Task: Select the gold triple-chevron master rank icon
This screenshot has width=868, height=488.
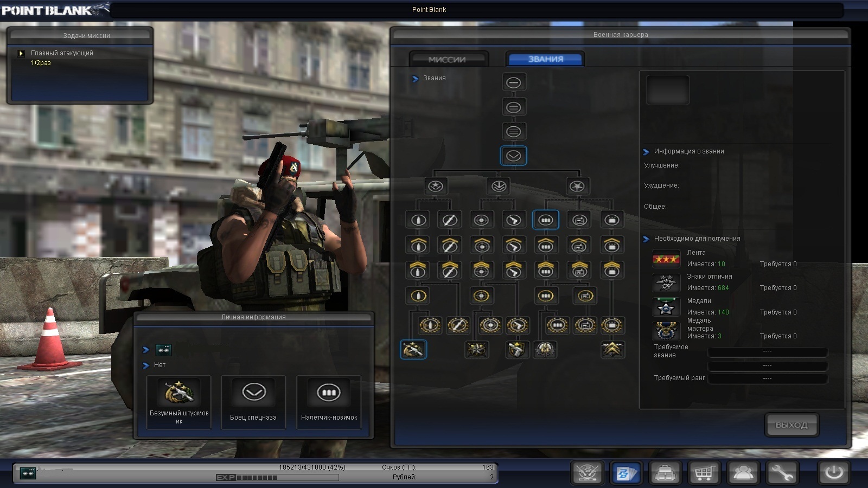Action: point(612,350)
